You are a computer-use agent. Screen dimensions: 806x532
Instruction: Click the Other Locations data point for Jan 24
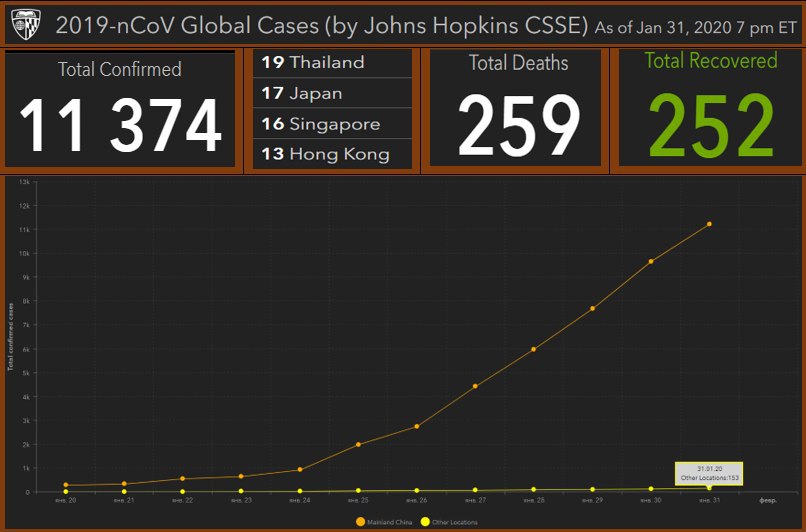pyautogui.click(x=300, y=491)
